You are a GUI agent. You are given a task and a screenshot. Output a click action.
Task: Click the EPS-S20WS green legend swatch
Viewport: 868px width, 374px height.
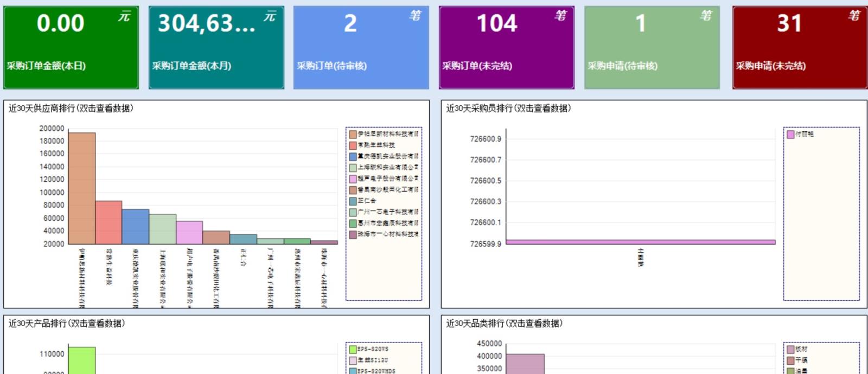[353, 350]
